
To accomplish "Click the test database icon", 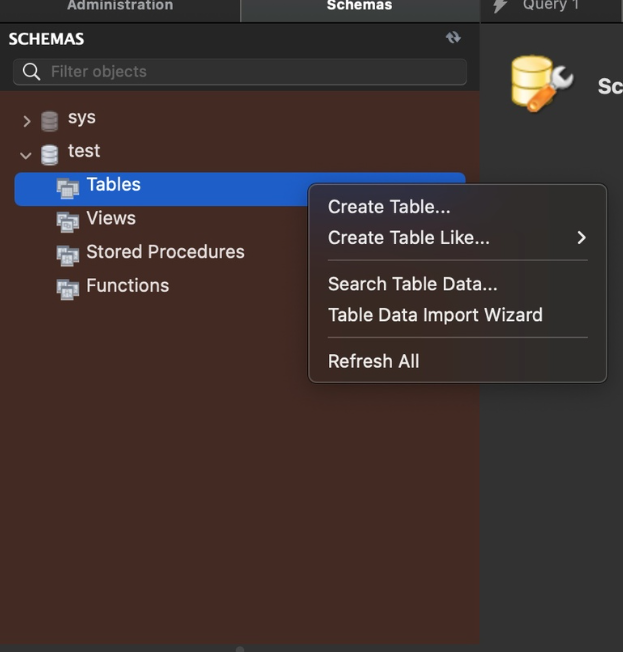I will pyautogui.click(x=49, y=154).
